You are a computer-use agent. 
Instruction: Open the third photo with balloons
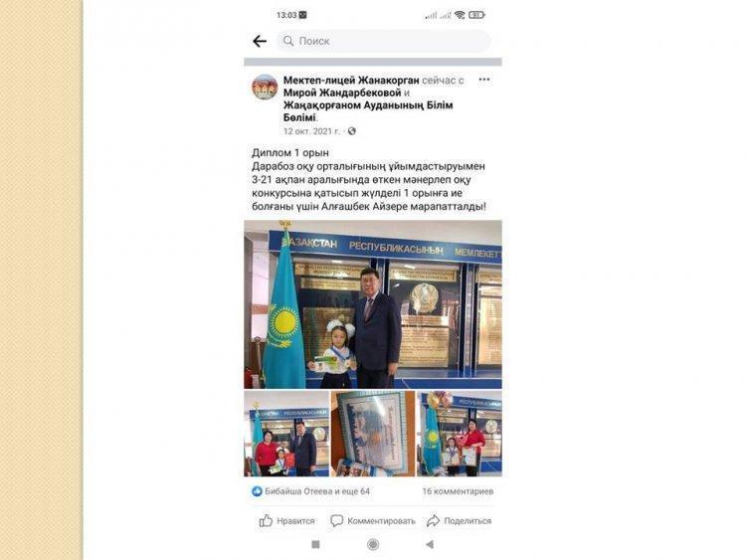tap(460, 434)
